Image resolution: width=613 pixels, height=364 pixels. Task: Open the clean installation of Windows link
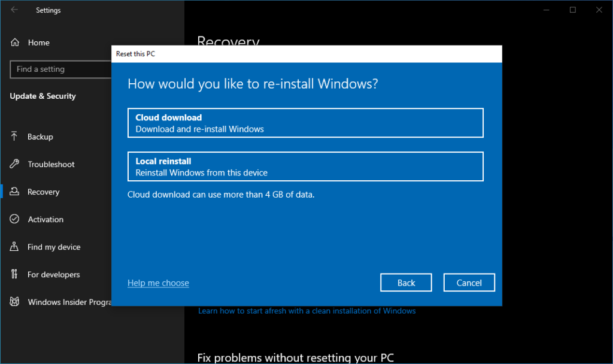click(307, 311)
